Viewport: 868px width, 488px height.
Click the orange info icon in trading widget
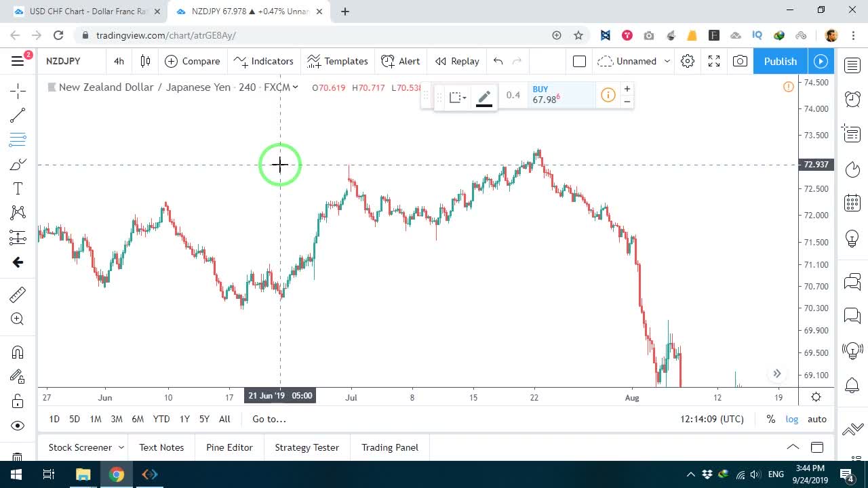pyautogui.click(x=608, y=95)
